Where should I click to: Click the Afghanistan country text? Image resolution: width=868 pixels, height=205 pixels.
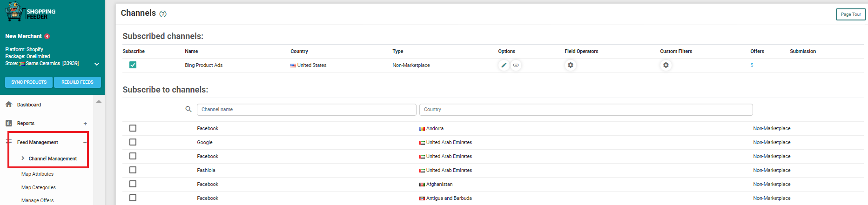click(439, 184)
